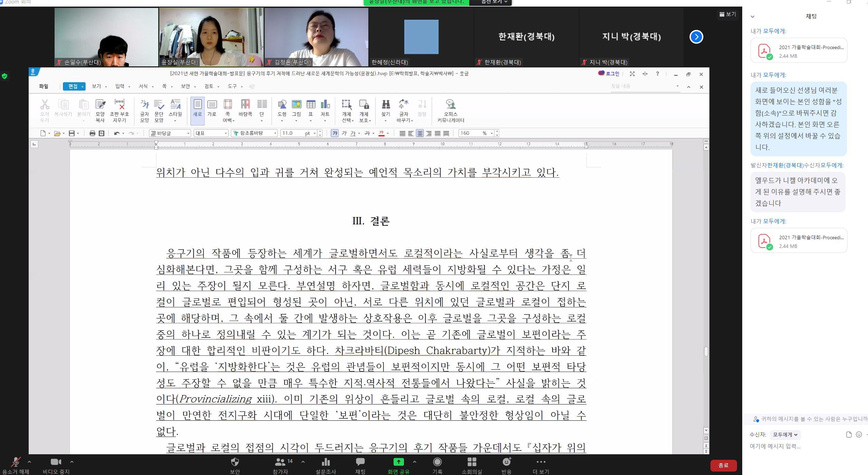
Task: Click the red 종료 end meeting button
Action: coord(723,465)
